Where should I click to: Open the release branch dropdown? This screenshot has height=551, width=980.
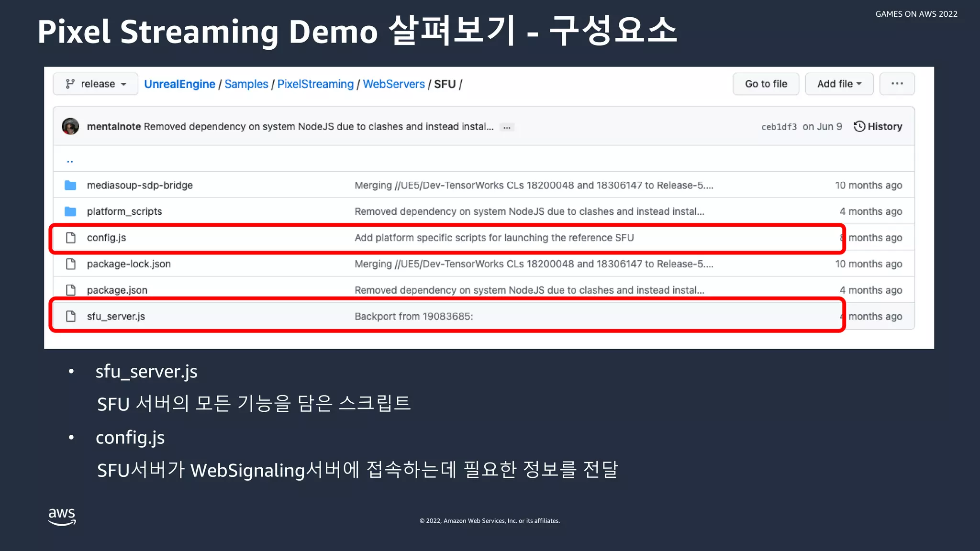[96, 84]
